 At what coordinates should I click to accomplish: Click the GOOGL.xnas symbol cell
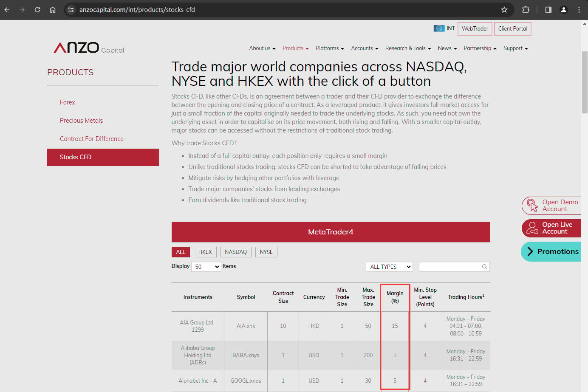pos(246,381)
